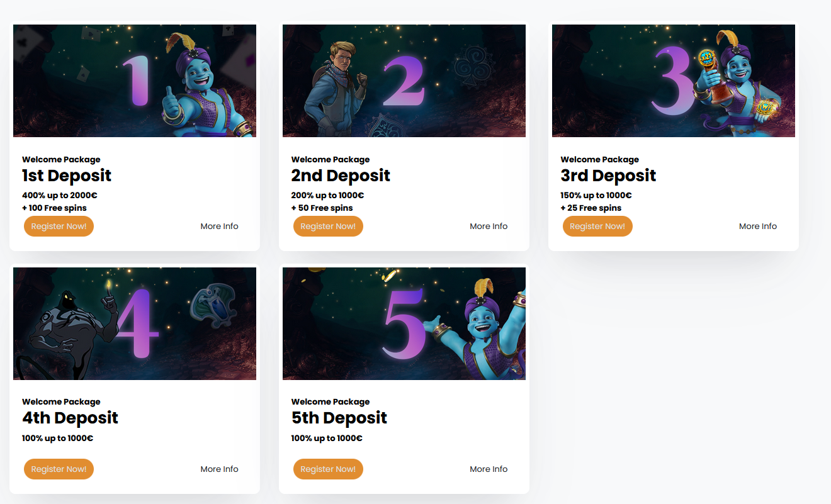The width and height of the screenshot is (831, 504).
Task: Click Register Now on 2nd Deposit card
Action: click(328, 227)
